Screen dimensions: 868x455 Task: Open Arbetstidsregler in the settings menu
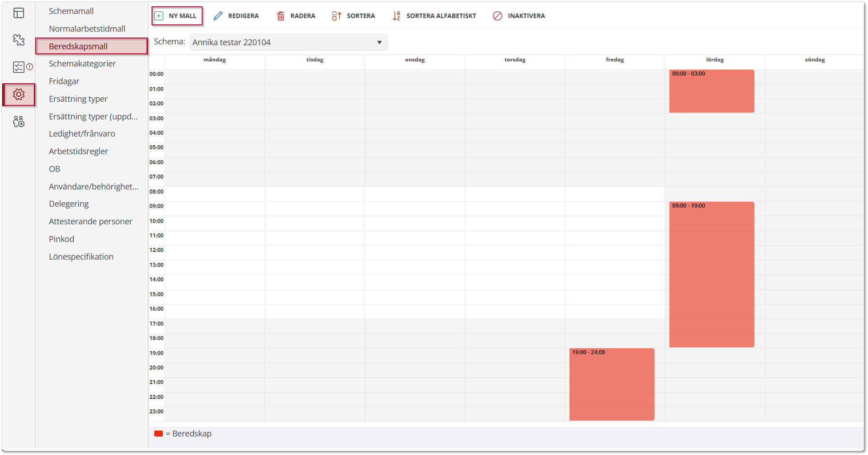(x=78, y=152)
